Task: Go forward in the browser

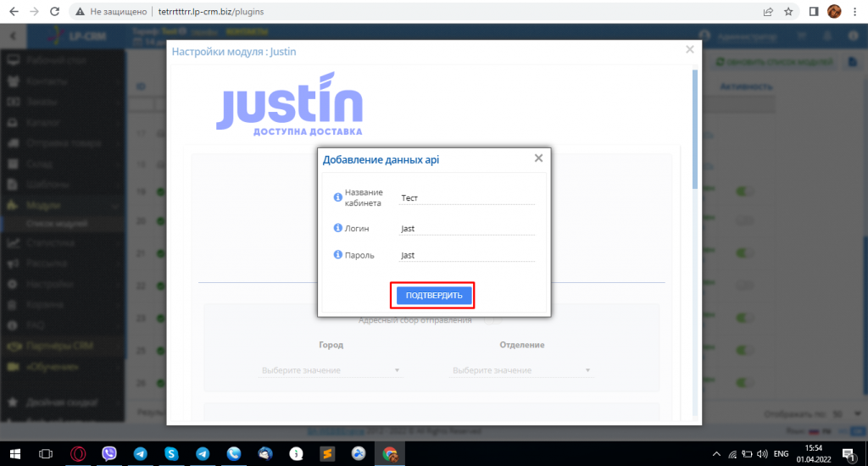Action: coord(34,12)
